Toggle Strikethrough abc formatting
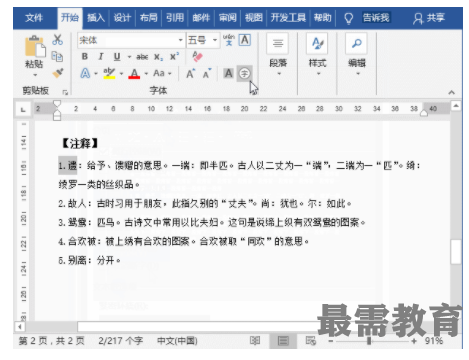469x360 pixels. tap(142, 57)
